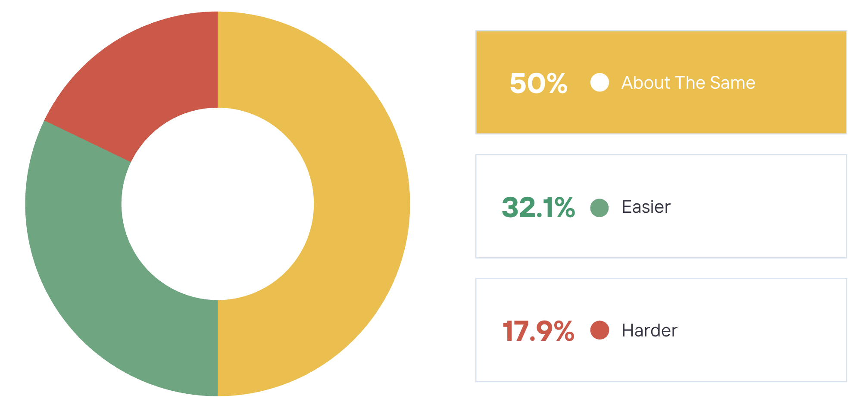Screen dimensions: 868x411
Task: Select the 32.1% figure
Action: [x=538, y=208]
